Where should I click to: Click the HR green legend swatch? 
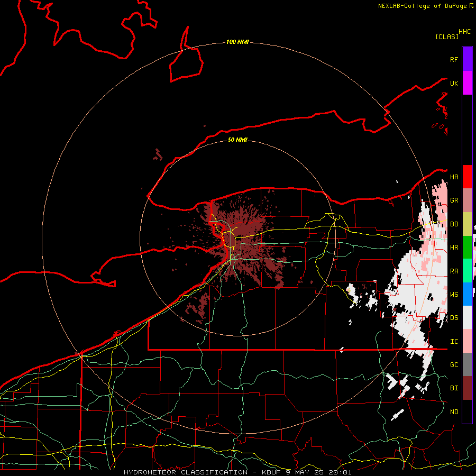[x=467, y=248]
